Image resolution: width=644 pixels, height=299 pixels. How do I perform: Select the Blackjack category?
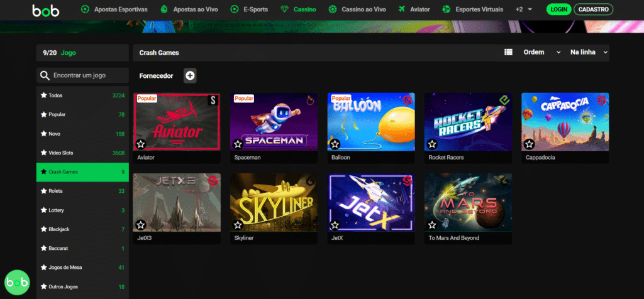click(82, 229)
